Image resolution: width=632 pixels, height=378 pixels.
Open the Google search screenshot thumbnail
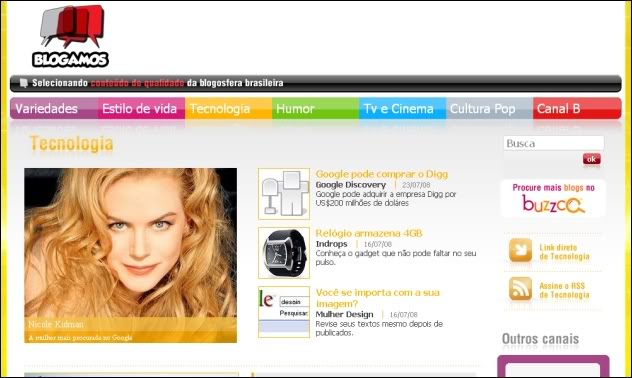click(x=284, y=312)
